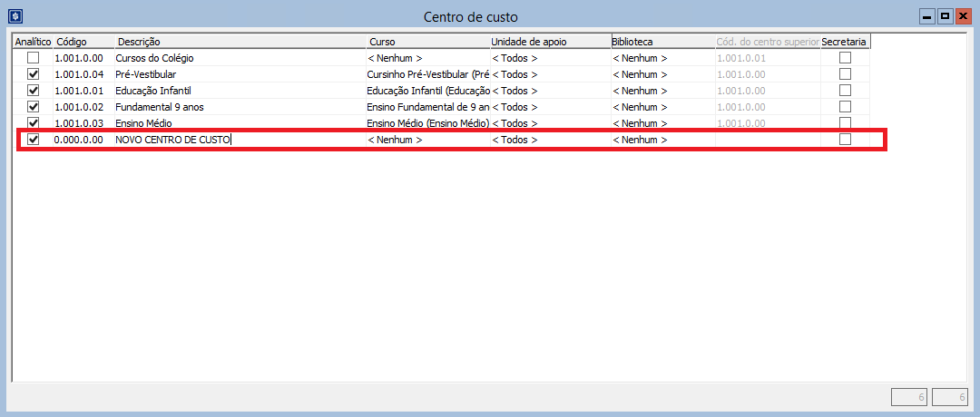This screenshot has height=417, width=980.
Task: Open Unidade de apoio dropdown in new row
Action: coord(549,140)
